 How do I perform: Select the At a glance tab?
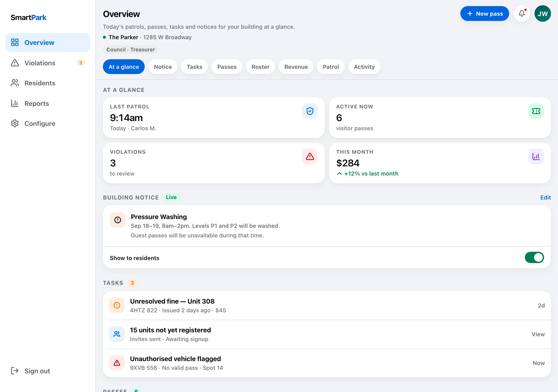click(x=124, y=67)
